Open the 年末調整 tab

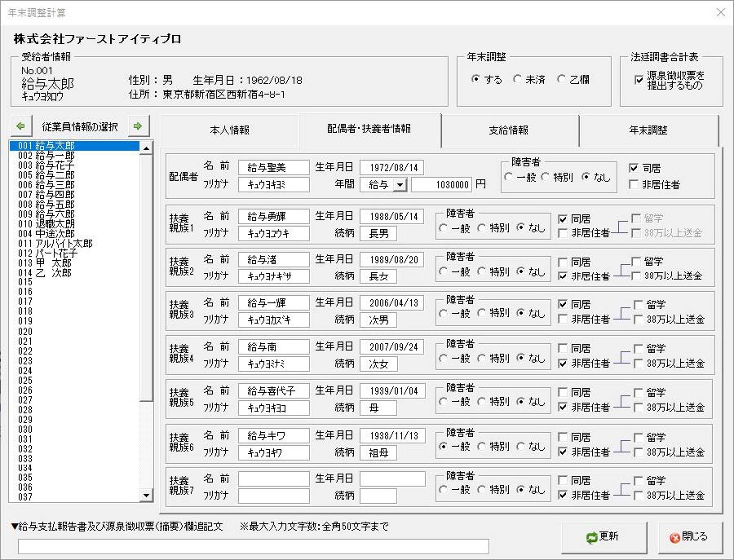click(648, 130)
